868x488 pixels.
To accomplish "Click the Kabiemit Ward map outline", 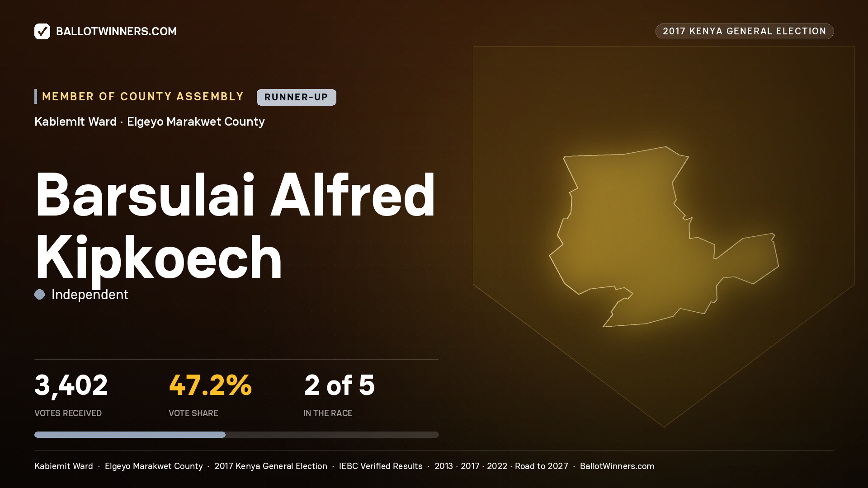I will (x=664, y=236).
